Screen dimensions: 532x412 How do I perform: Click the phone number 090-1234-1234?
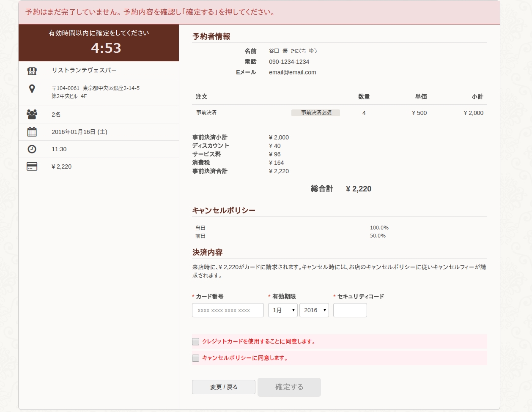(x=289, y=61)
